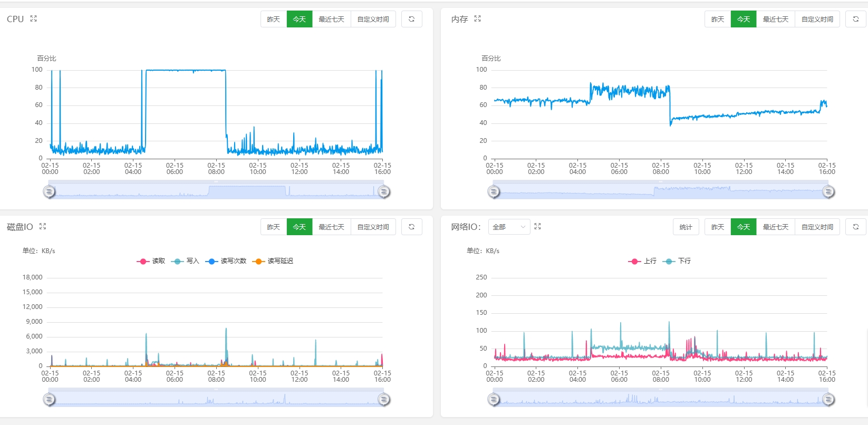868x425 pixels.
Task: Select 最近七天 in the 网络IO panel
Action: (x=776, y=227)
